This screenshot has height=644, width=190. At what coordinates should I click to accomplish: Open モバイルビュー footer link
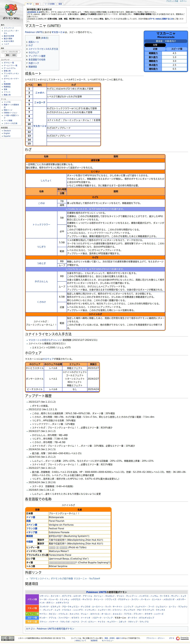click(x=107, y=640)
